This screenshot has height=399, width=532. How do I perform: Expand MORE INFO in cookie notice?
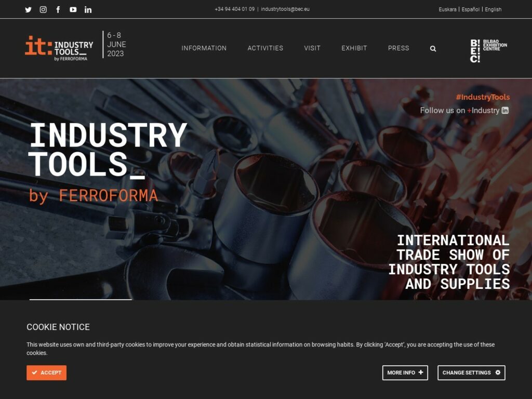pos(405,373)
